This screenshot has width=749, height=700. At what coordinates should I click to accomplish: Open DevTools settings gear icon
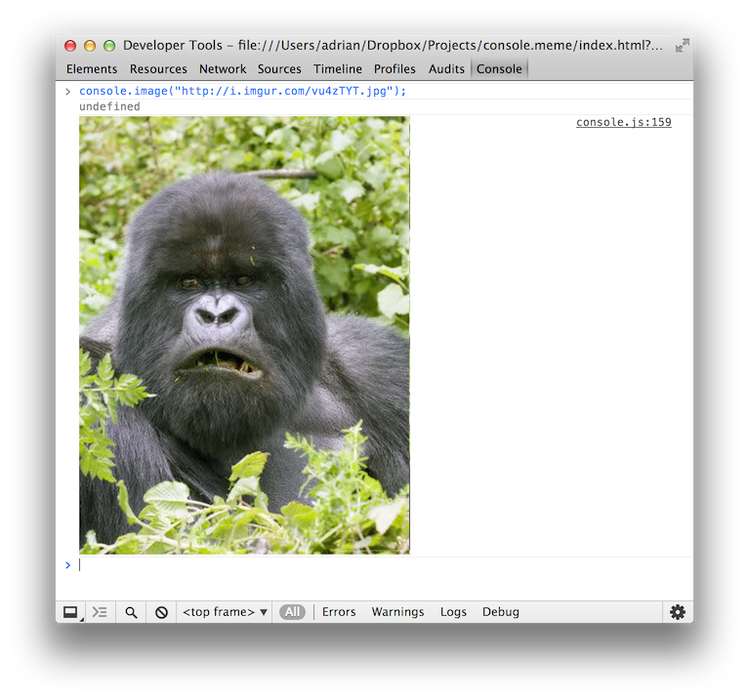click(x=677, y=612)
